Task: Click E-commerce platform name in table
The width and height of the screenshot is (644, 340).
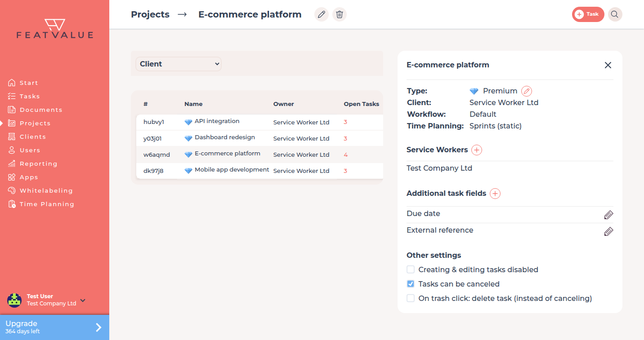Action: 228,154
